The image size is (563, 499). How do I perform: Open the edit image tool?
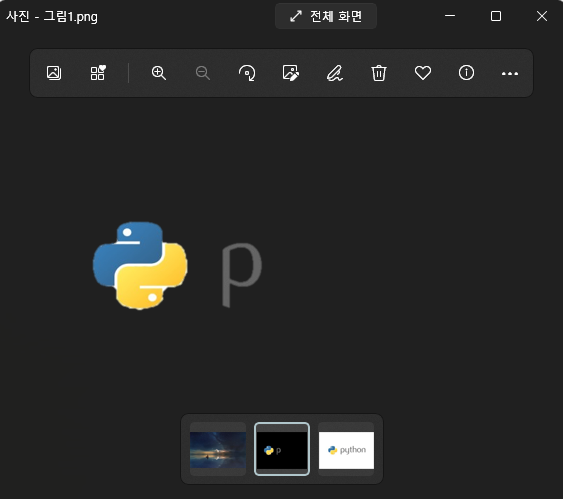291,73
